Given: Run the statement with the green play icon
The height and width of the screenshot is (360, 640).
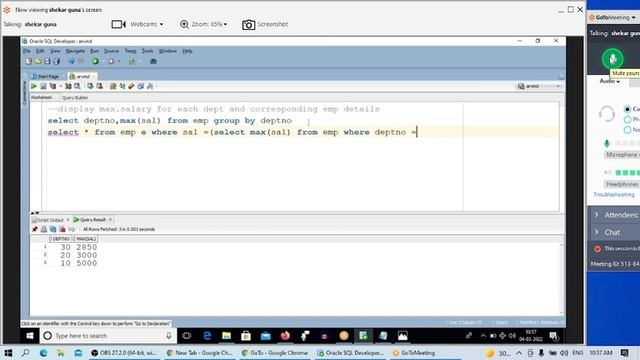Looking at the screenshot, I should [x=34, y=86].
